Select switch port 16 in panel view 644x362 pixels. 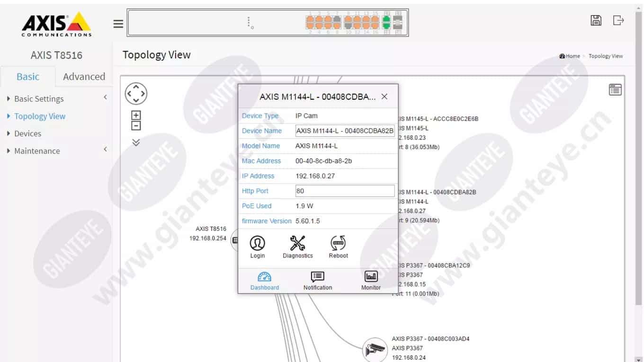pyautogui.click(x=375, y=26)
